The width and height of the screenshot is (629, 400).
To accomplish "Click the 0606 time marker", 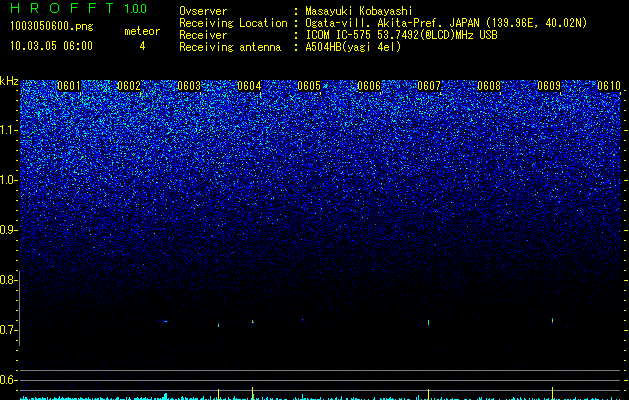I will [369, 86].
